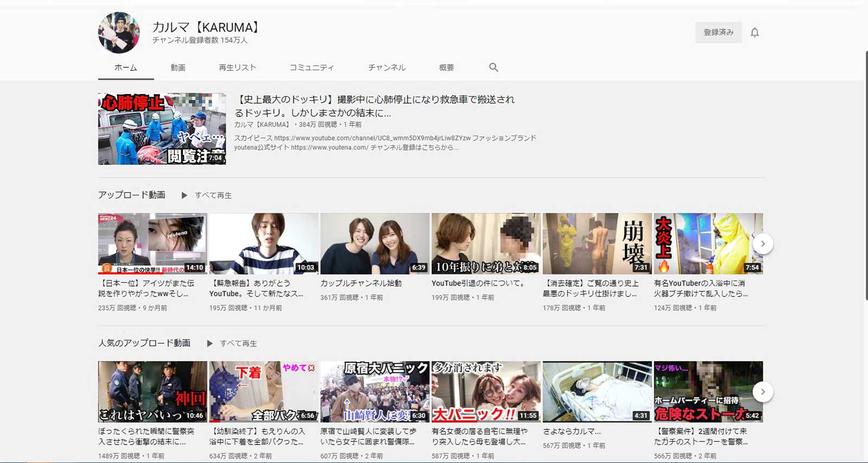Open the channel search magnifier icon
The height and width of the screenshot is (463, 868).
pos(493,67)
